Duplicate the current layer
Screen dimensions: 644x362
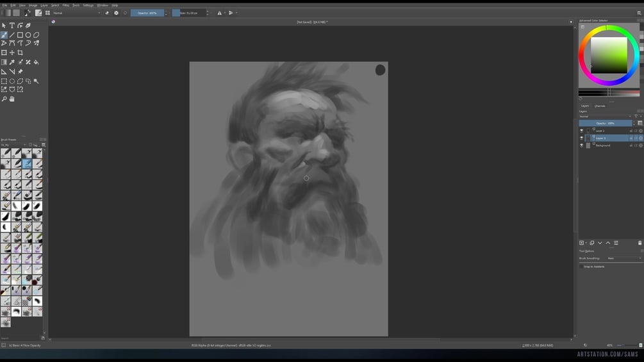coord(592,243)
